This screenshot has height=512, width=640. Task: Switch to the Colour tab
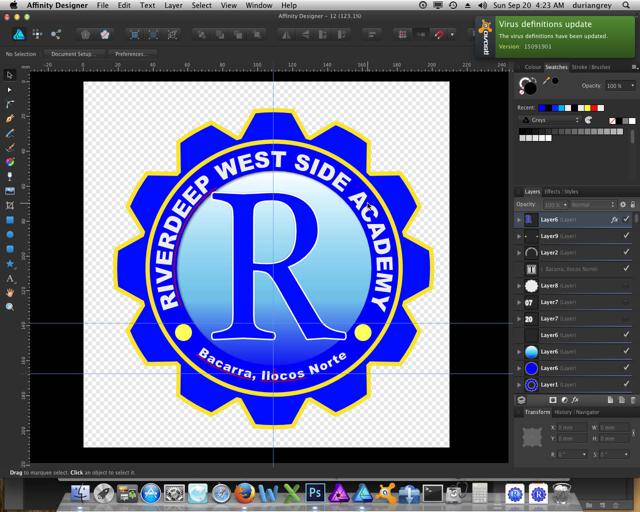[532, 67]
